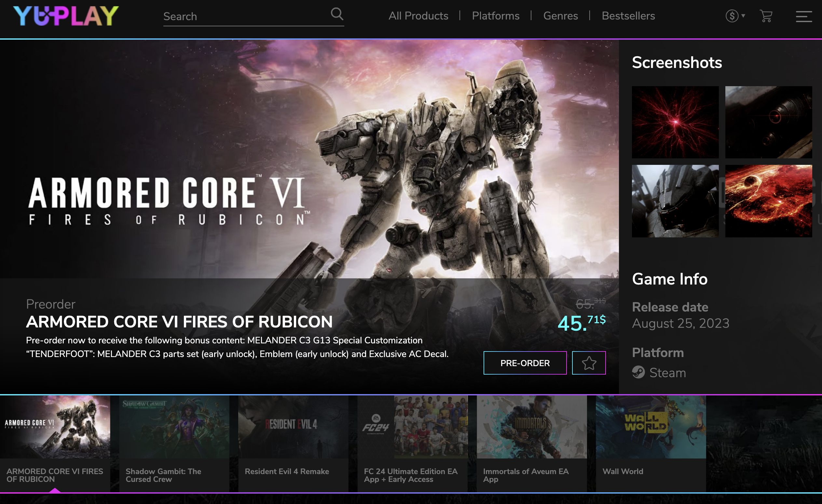Click the YUPLAY logo
The width and height of the screenshot is (822, 504).
pos(66,16)
